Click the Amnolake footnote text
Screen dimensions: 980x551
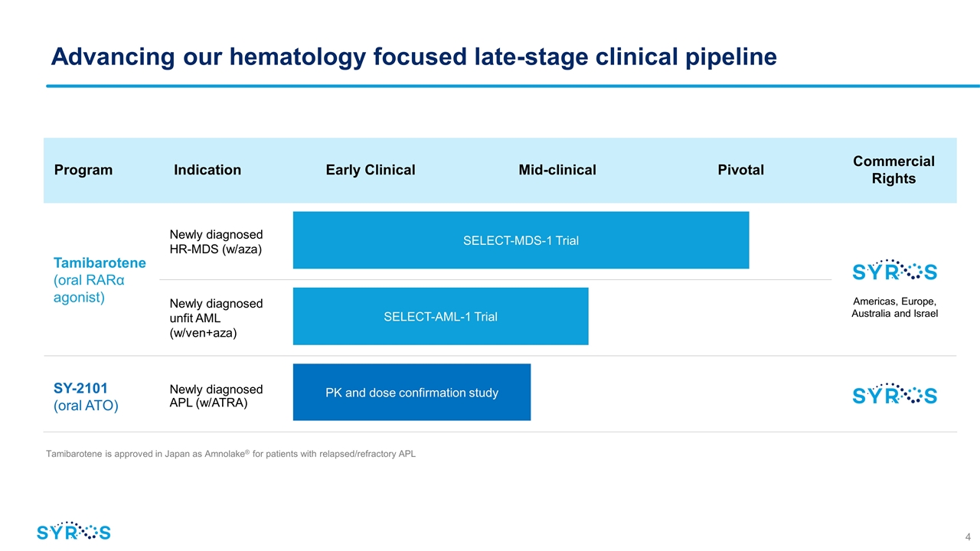[x=230, y=454]
